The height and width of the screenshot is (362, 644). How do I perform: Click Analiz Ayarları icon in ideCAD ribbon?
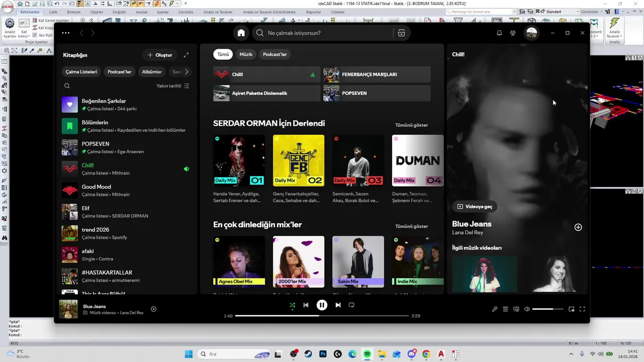(x=10, y=28)
